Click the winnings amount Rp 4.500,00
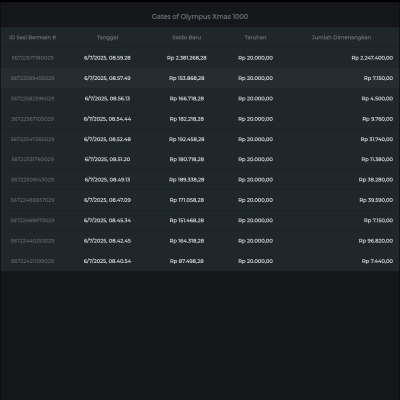Viewport: 400px width, 400px height. [377, 99]
